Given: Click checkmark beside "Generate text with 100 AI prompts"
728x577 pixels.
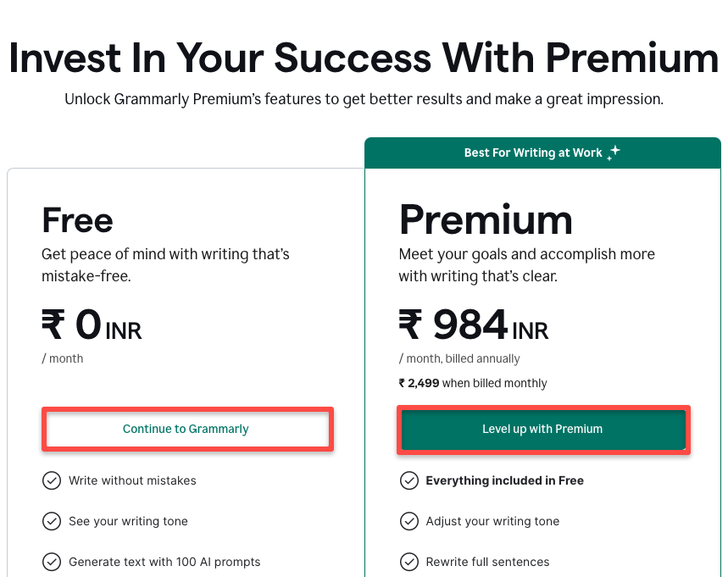Looking at the screenshot, I should [52, 562].
